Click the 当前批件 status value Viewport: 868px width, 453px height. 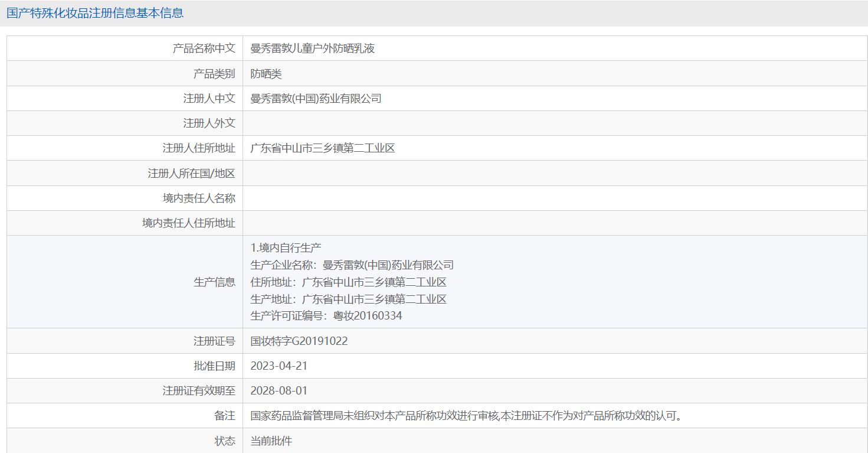tap(271, 441)
